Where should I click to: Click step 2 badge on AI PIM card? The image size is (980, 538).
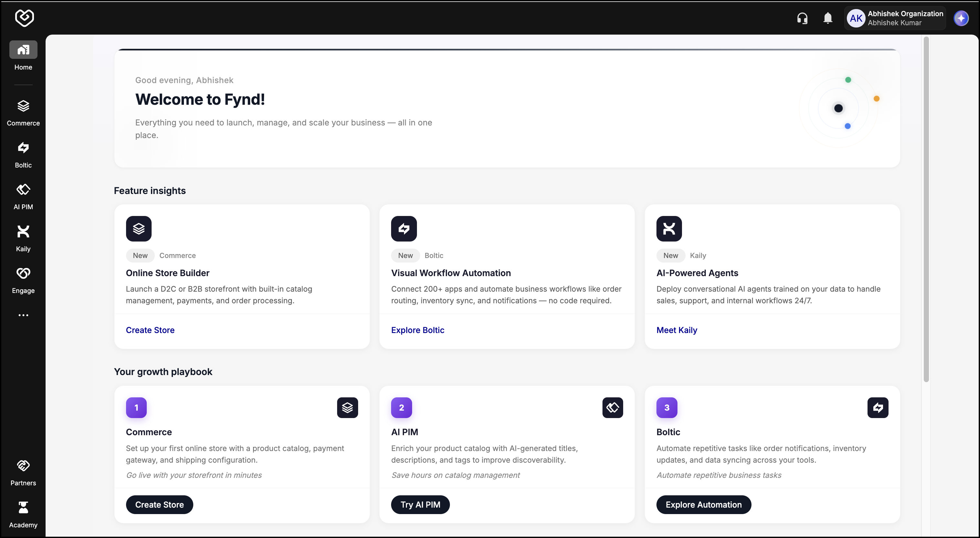401,407
